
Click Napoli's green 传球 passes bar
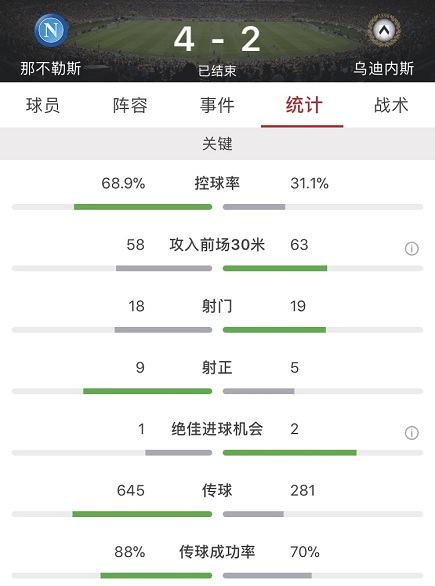[142, 514]
